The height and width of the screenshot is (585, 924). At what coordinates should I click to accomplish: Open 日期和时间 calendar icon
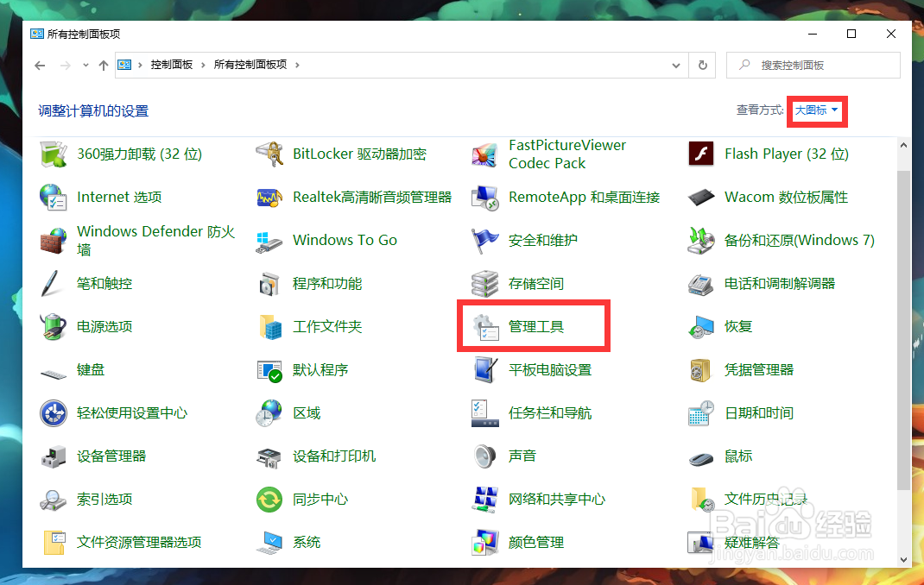pyautogui.click(x=701, y=413)
